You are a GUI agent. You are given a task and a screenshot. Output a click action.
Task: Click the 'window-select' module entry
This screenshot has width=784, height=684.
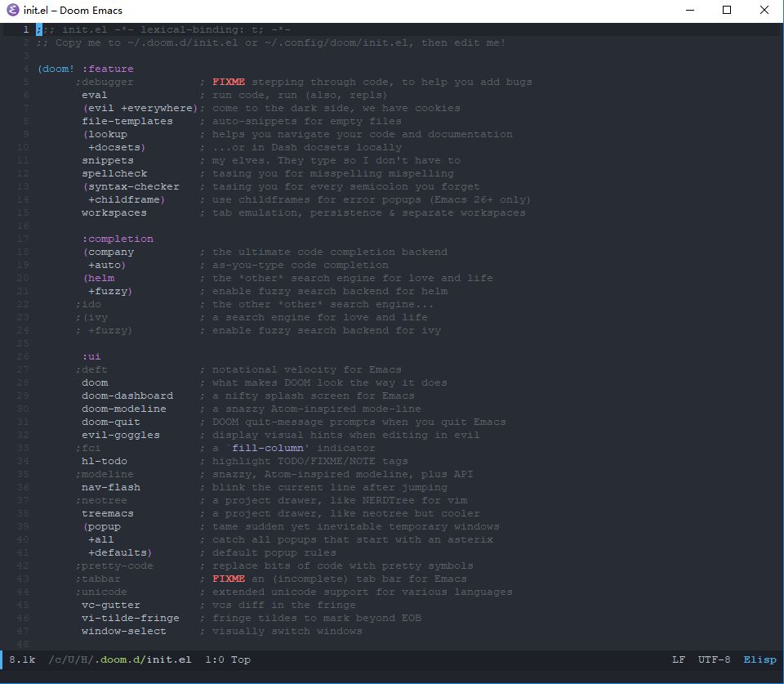(124, 632)
